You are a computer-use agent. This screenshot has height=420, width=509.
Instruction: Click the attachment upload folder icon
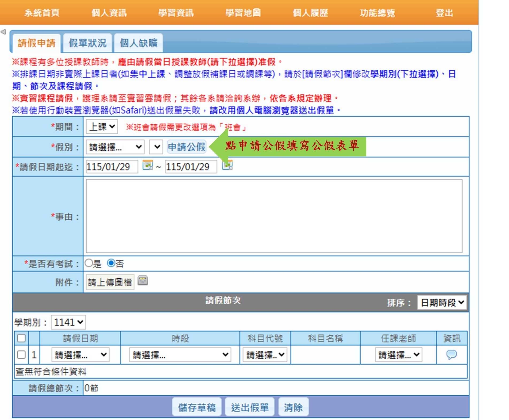pyautogui.click(x=143, y=281)
